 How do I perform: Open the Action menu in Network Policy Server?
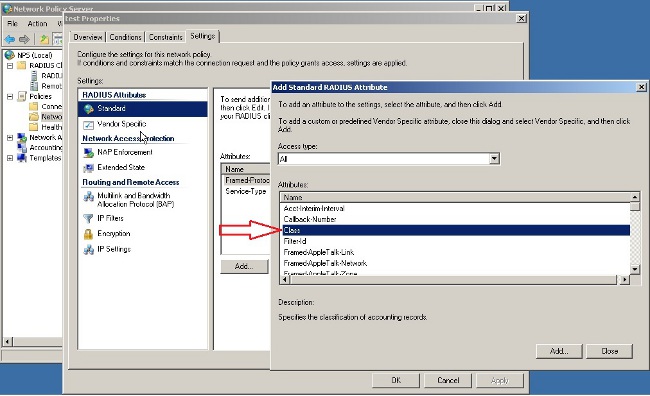(37, 24)
